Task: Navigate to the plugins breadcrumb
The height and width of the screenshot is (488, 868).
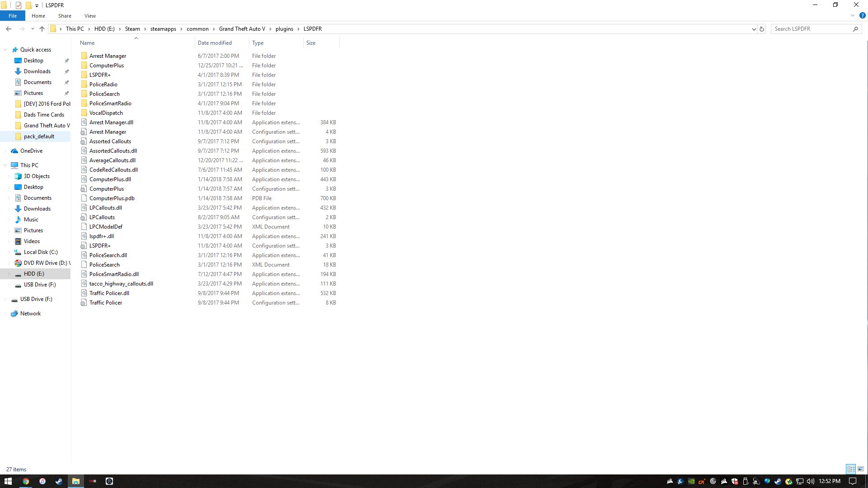Action: (x=284, y=29)
